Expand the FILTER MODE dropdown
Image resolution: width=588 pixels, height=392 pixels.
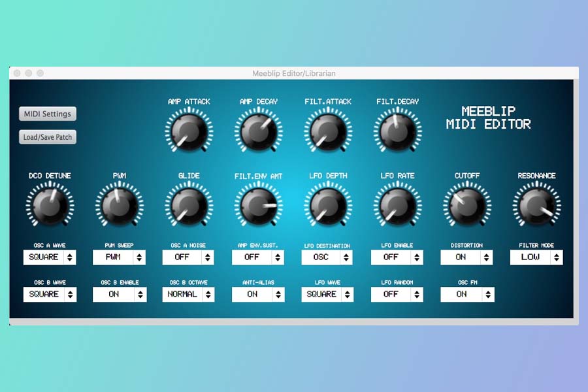coord(536,257)
